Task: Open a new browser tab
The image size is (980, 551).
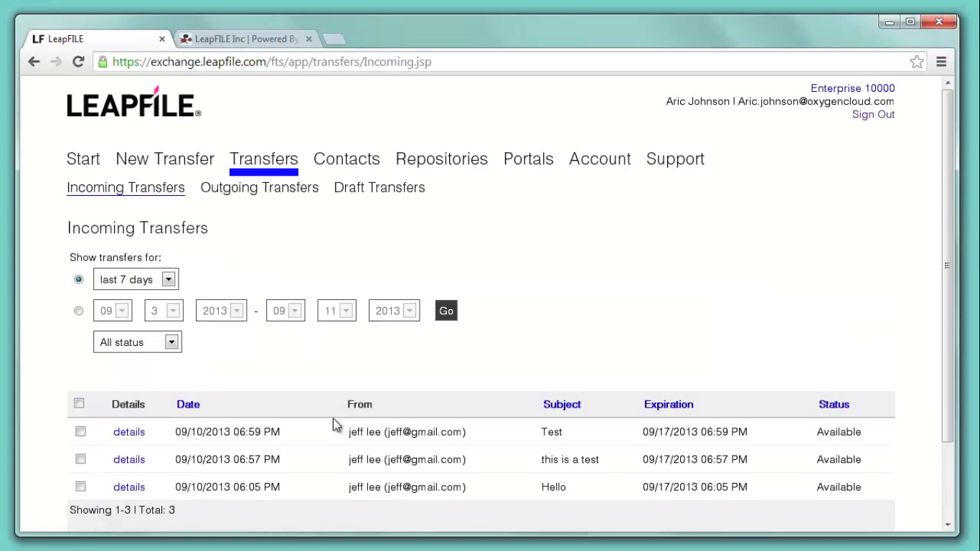Action: [x=334, y=39]
